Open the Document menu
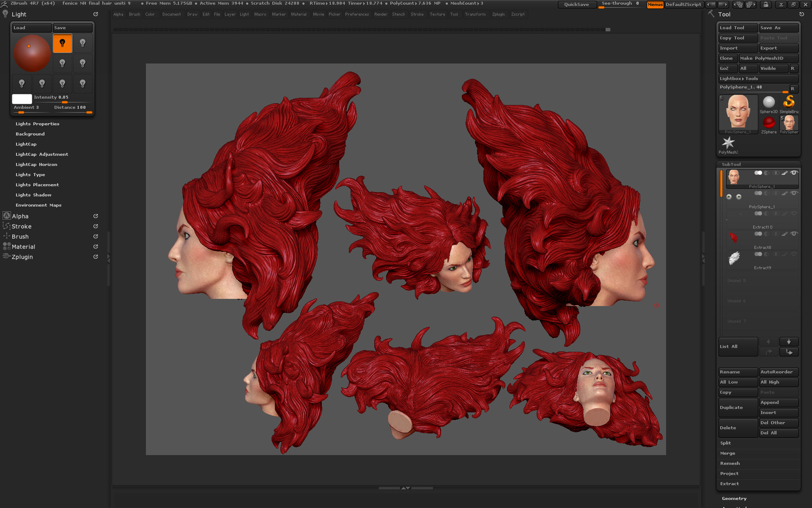Viewport: 812px width, 508px height. pyautogui.click(x=171, y=14)
